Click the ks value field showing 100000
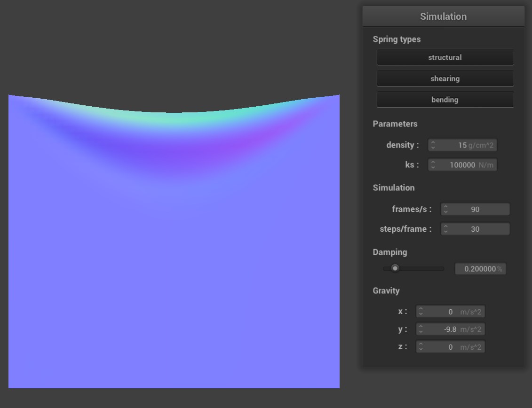 click(461, 165)
